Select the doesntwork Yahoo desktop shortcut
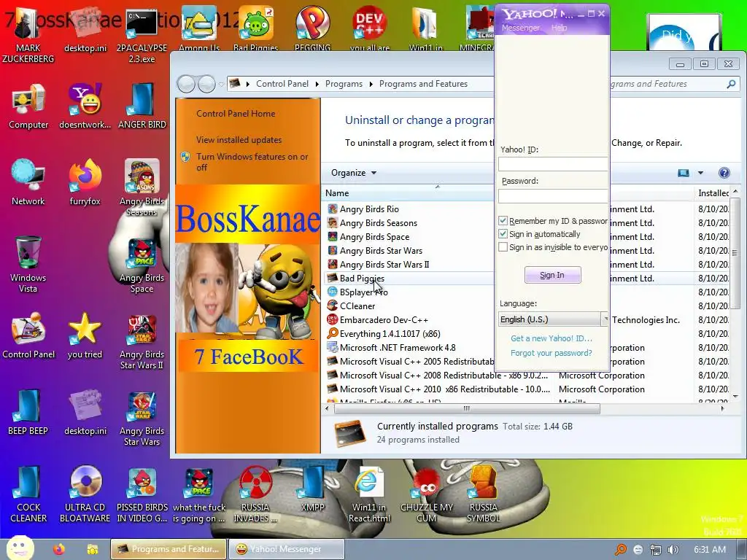The height and width of the screenshot is (560, 747). click(85, 106)
